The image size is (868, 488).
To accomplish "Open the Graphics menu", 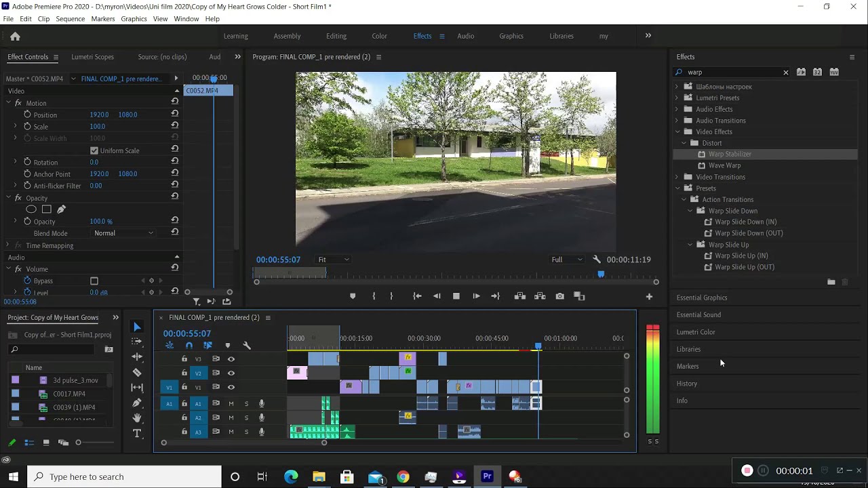I will [x=134, y=19].
